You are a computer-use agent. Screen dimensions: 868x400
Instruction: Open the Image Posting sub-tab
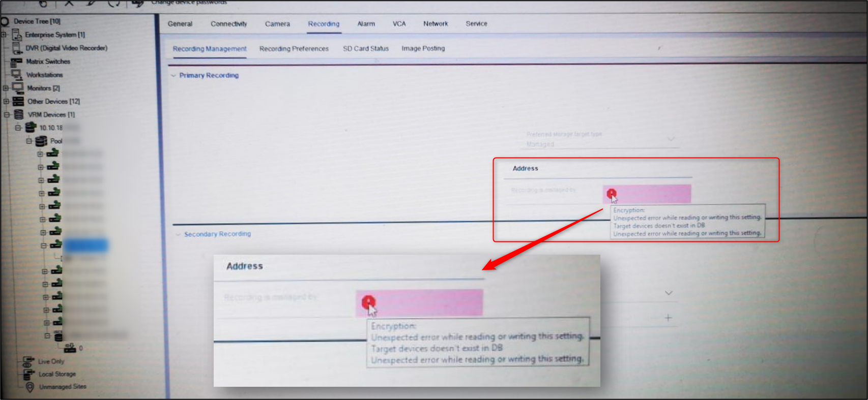(x=423, y=48)
